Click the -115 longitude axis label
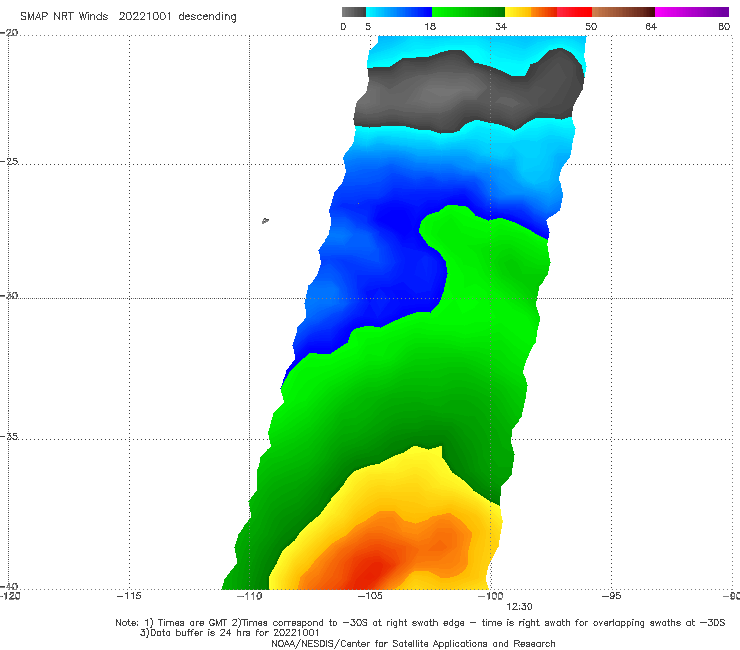Image resolution: width=740 pixels, height=650 pixels. coord(129,596)
